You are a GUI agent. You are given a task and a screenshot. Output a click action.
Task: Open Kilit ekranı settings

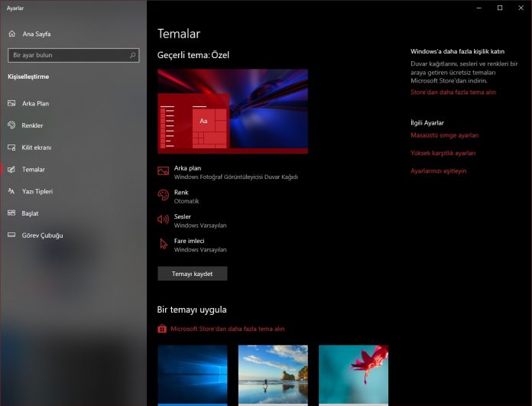coord(73,148)
